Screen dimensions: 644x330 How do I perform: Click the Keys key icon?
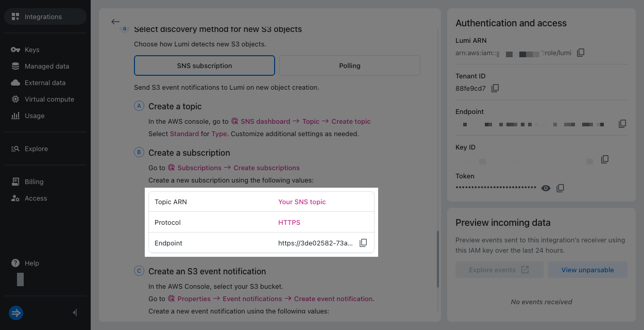[x=15, y=49]
